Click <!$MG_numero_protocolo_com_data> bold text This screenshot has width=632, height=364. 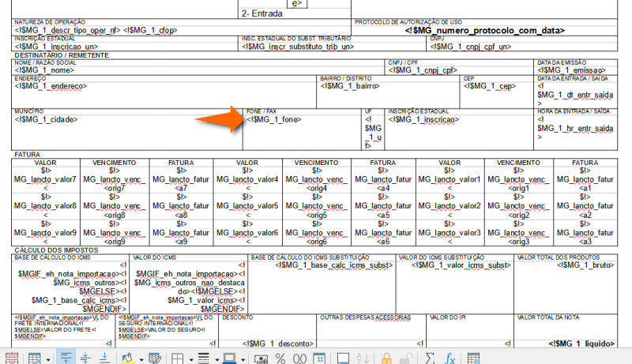(x=485, y=31)
